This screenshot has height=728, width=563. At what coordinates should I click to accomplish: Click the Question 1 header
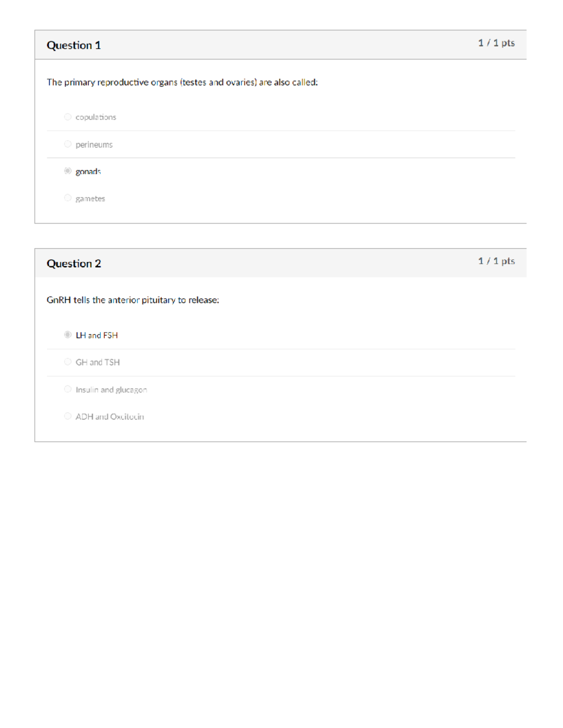point(74,45)
